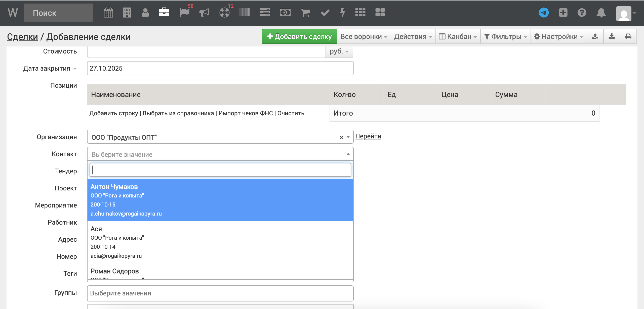Click the printer icon button
This screenshot has width=644, height=309.
coord(628,37)
